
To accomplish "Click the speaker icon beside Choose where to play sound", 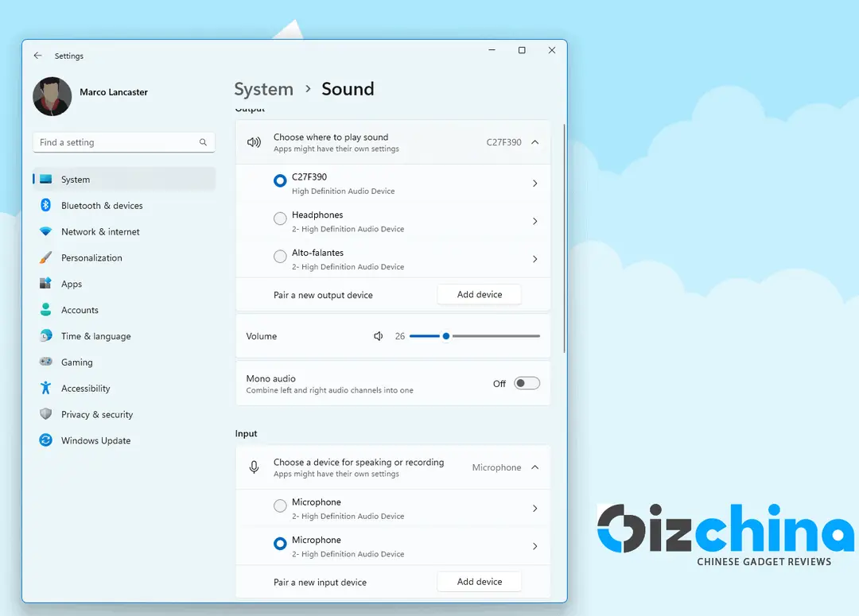I will pyautogui.click(x=255, y=142).
